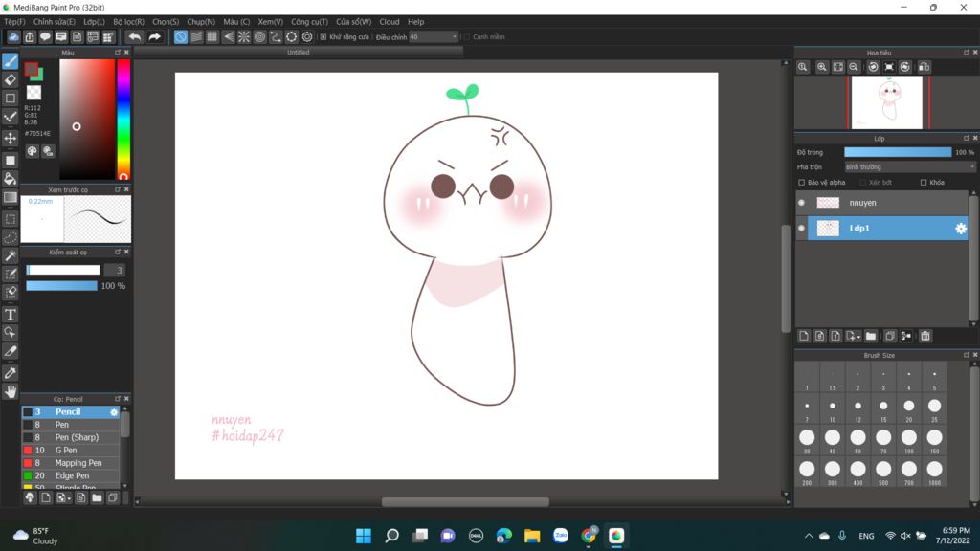The height and width of the screenshot is (551, 980).
Task: Zoom out in the Navigator panel
Action: coord(854,67)
